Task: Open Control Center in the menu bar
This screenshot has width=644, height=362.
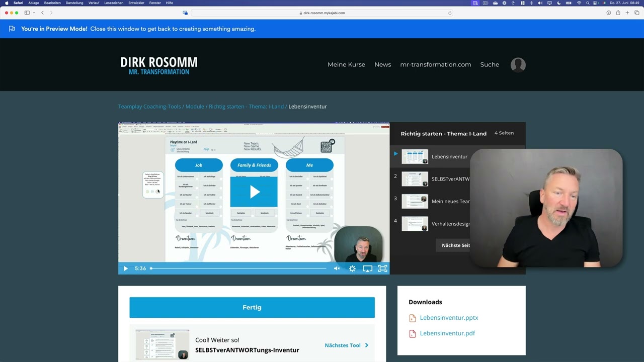Action: tap(596, 3)
